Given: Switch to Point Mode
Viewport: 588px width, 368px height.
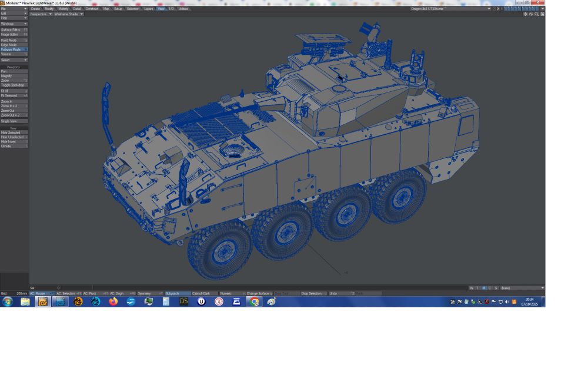Looking at the screenshot, I should (x=14, y=40).
